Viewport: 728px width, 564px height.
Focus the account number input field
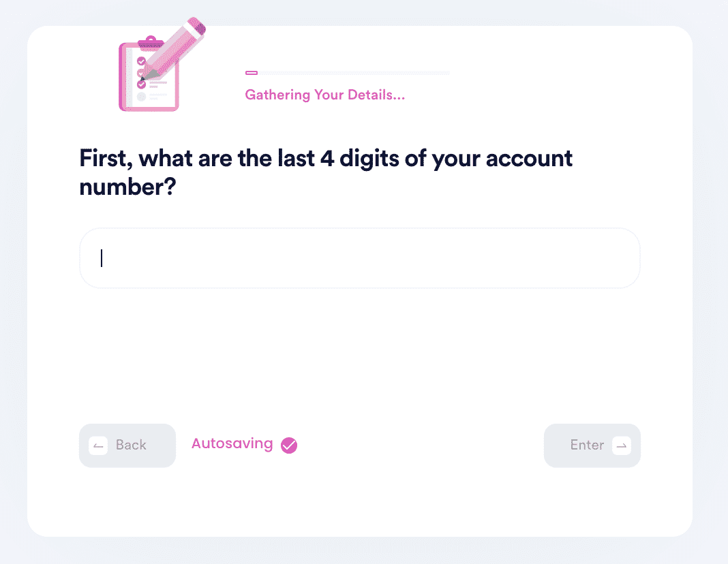(360, 258)
